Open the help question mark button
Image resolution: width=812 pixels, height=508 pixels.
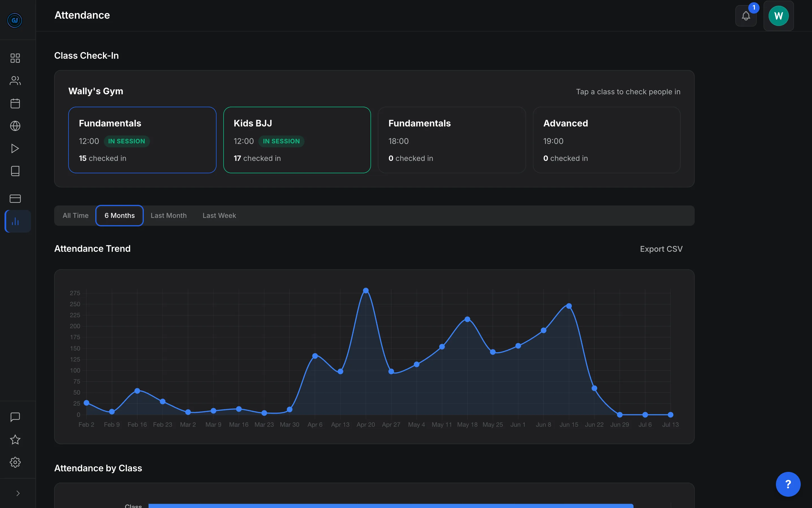tap(788, 484)
